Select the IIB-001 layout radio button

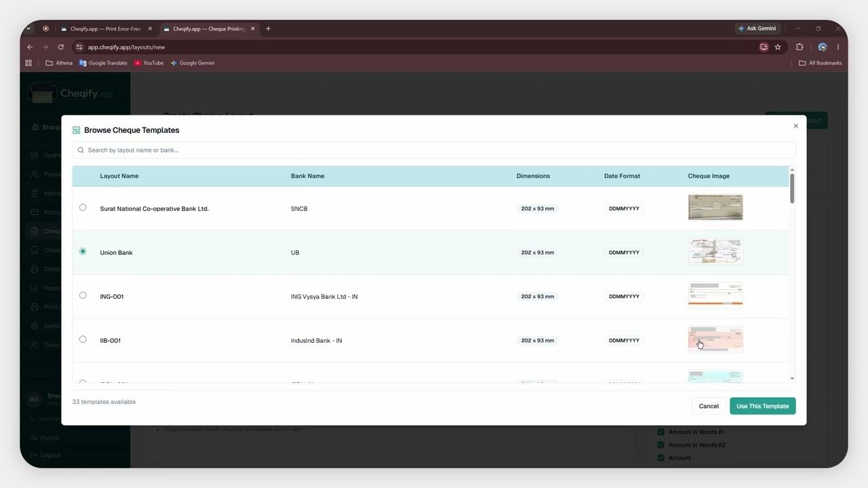pos(83,340)
